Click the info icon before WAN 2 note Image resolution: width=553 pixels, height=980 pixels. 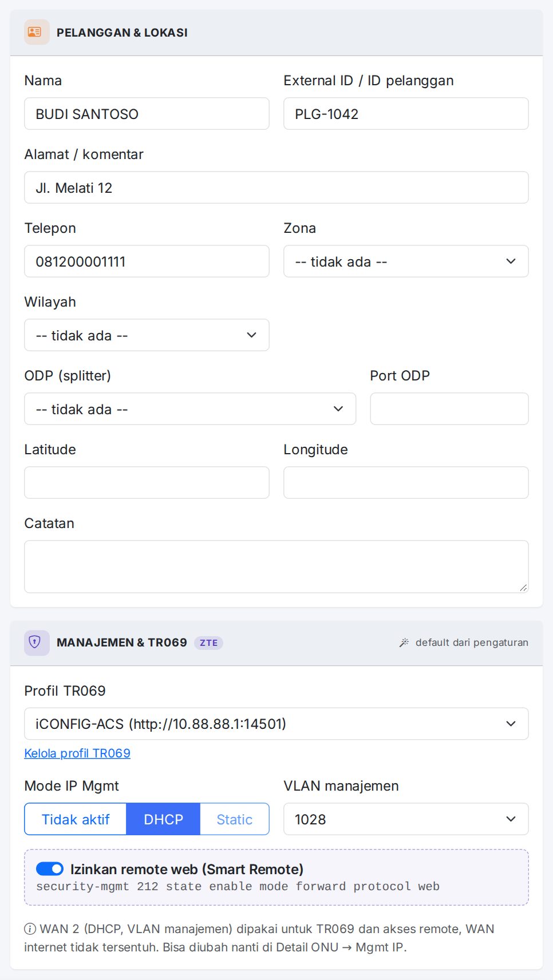30,929
